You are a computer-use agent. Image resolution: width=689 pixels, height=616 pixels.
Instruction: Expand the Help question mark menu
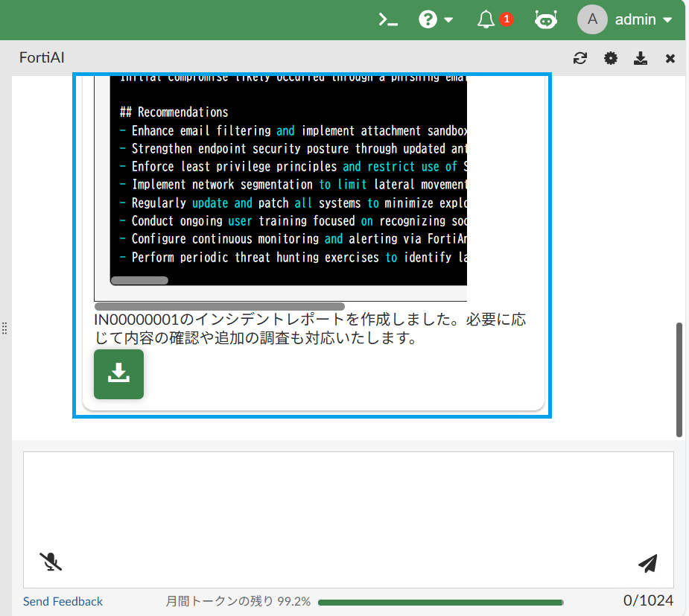pos(436,20)
